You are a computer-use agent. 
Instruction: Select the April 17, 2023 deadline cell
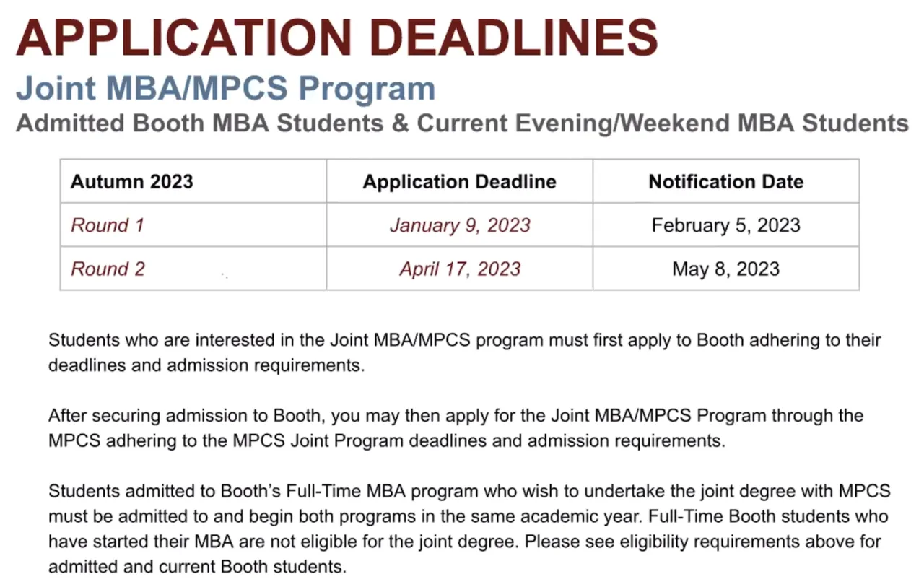pyautogui.click(x=460, y=269)
